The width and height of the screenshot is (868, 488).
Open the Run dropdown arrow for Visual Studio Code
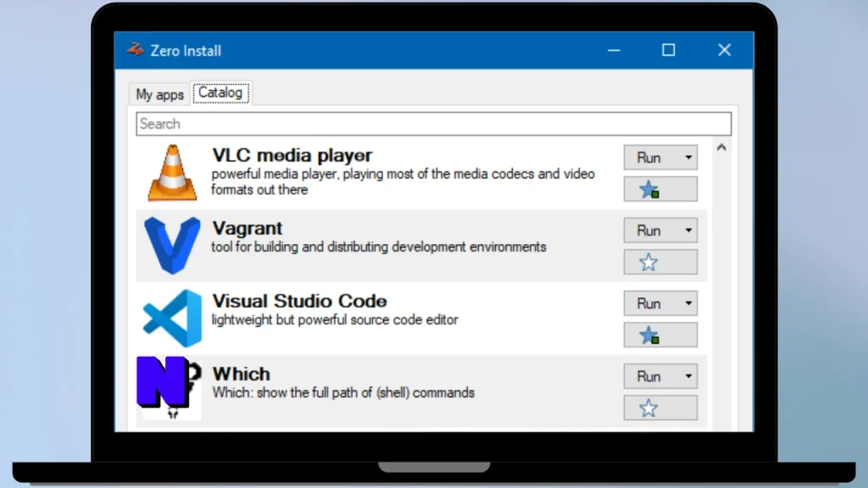click(688, 304)
